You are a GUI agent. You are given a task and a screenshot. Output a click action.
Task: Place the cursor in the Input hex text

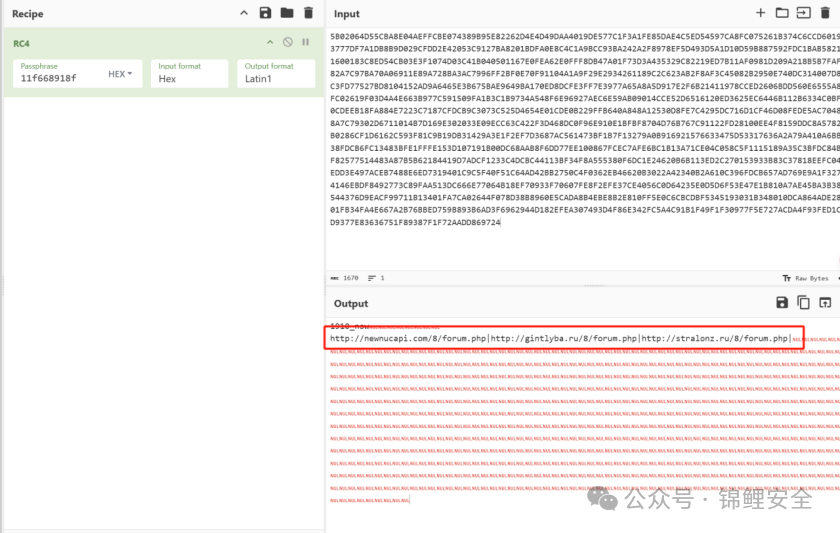tap(584, 129)
